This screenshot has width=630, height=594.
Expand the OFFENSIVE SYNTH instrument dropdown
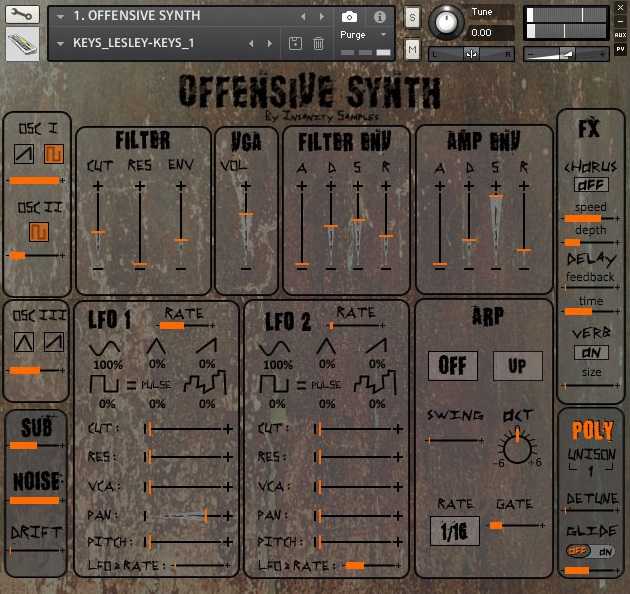[60, 16]
